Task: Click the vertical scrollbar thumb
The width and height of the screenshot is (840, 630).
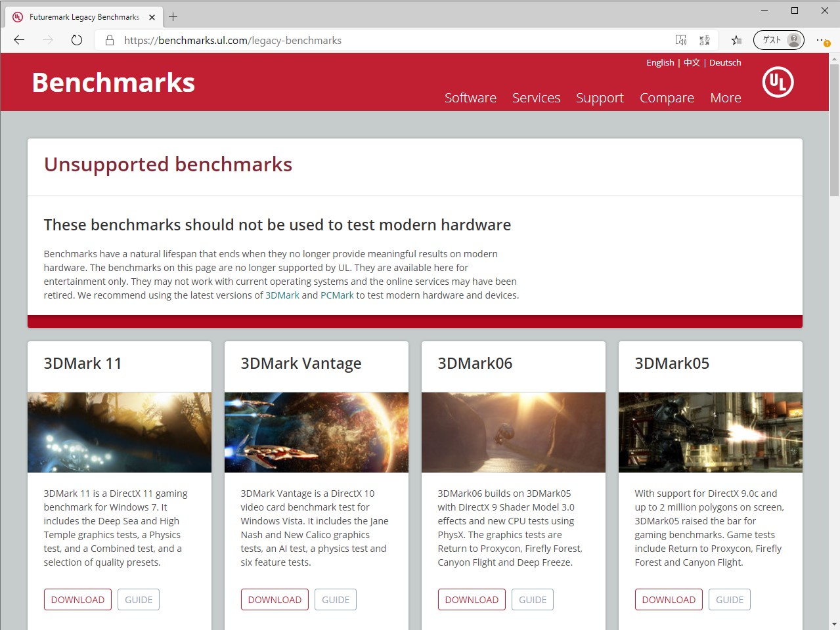Action: pos(834,130)
